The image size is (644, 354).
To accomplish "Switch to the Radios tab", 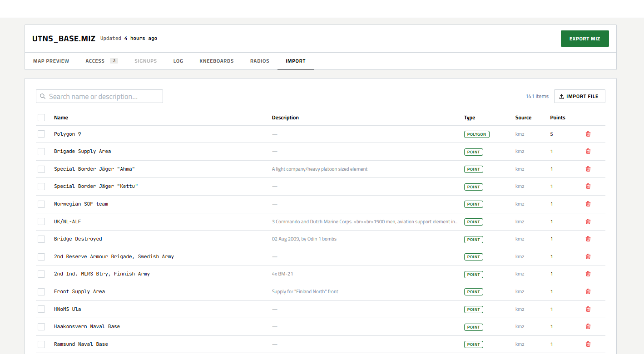I will 260,61.
